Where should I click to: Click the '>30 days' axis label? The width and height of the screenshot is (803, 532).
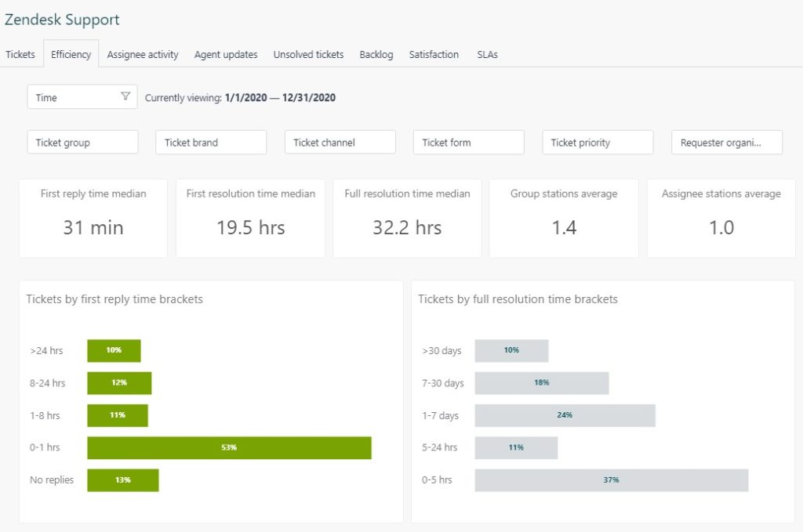point(441,350)
